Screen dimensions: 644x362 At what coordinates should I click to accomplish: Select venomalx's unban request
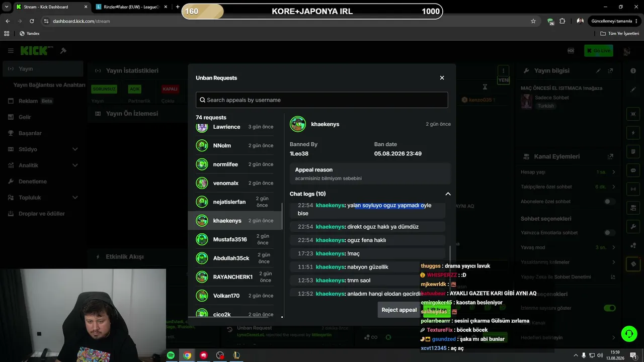(x=235, y=183)
